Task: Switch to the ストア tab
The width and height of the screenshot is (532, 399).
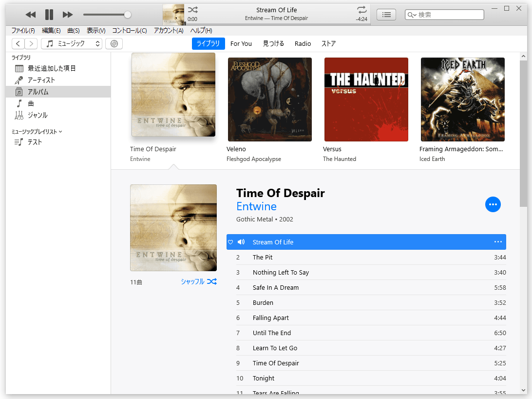Action: click(328, 43)
